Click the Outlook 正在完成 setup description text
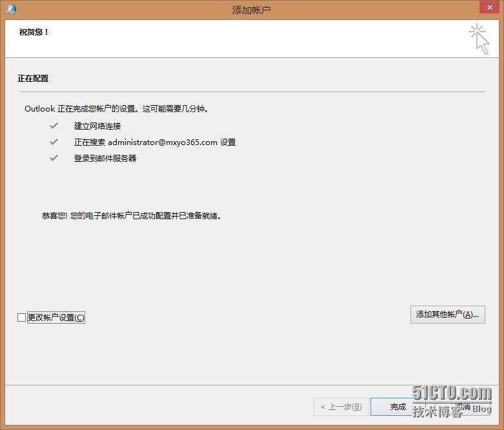The height and width of the screenshot is (430, 504). pos(116,108)
